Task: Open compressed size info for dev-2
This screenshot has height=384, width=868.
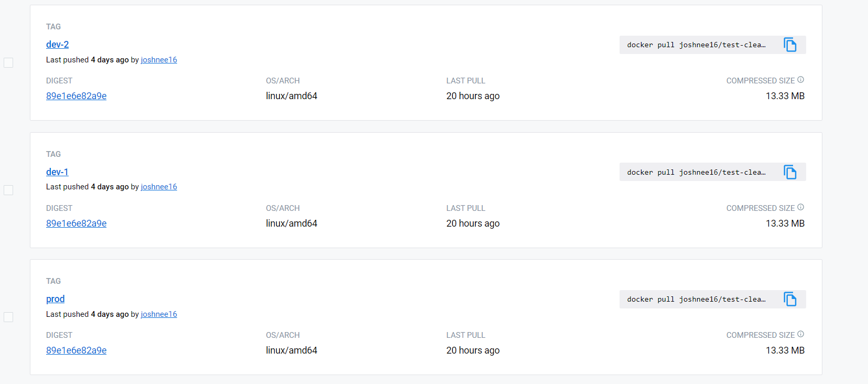Action: point(800,80)
